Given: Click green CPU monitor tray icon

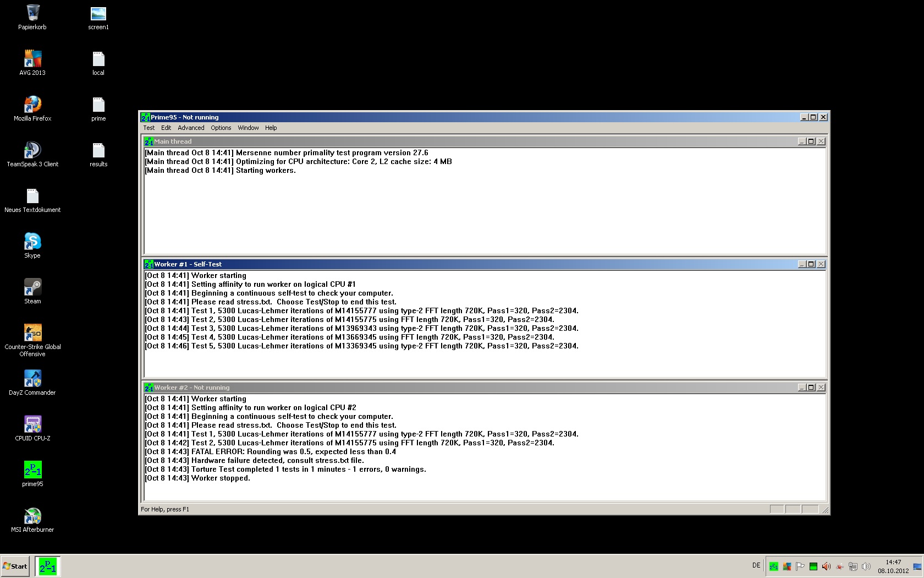Looking at the screenshot, I should (x=813, y=566).
